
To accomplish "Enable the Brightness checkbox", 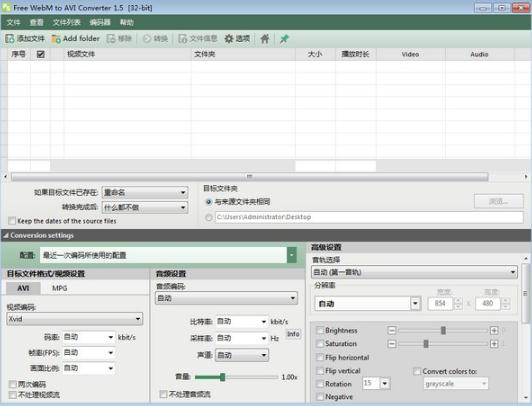I will (320, 330).
